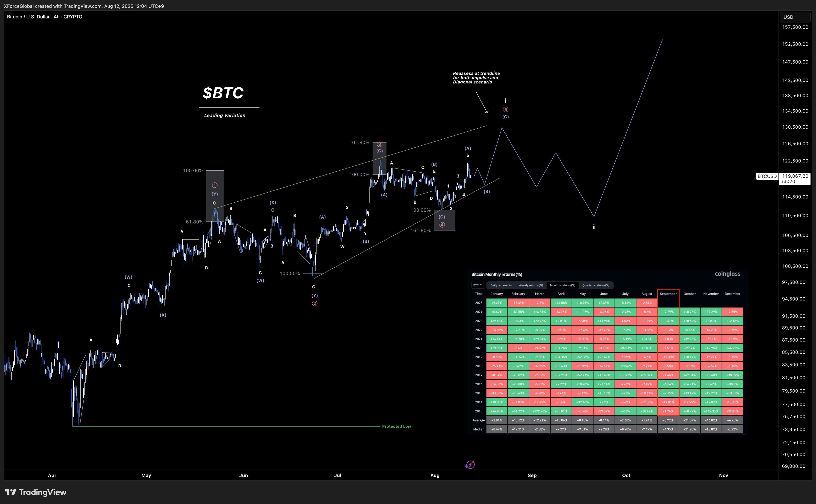816x504 pixels.
Task: Click the Average row label in the returns table
Action: [x=479, y=420]
